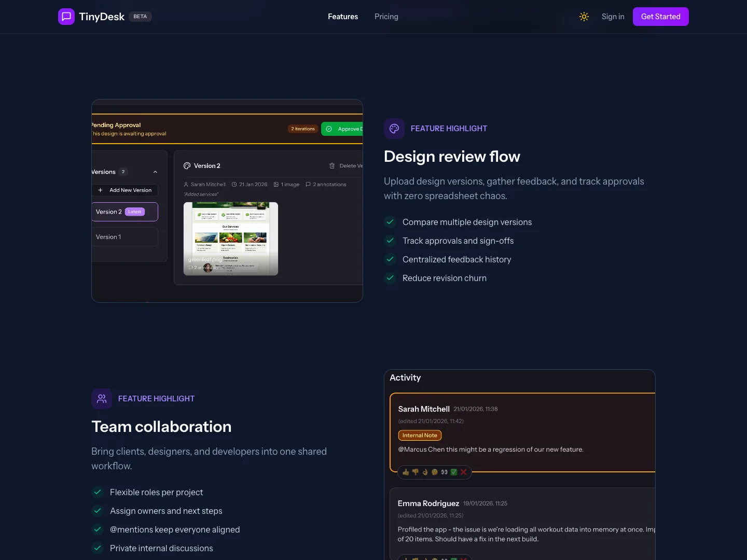Select Version 2 in the versions list
The image size is (747, 560).
point(125,212)
